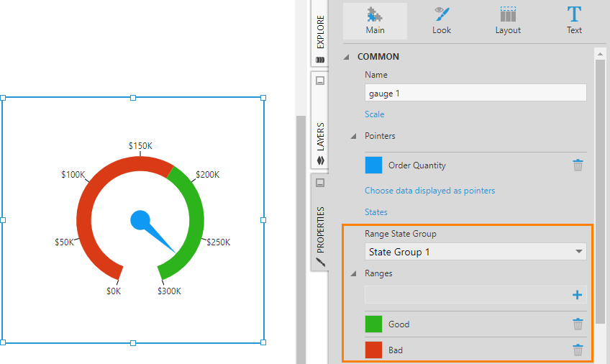The image size is (610, 364).
Task: Click the green Good range color swatch
Action: (x=373, y=324)
